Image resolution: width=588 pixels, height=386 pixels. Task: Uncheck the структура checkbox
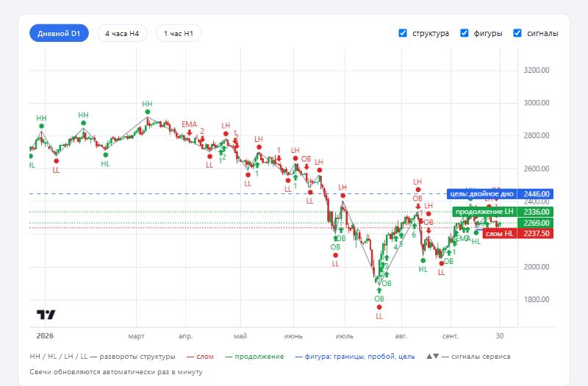coord(402,33)
